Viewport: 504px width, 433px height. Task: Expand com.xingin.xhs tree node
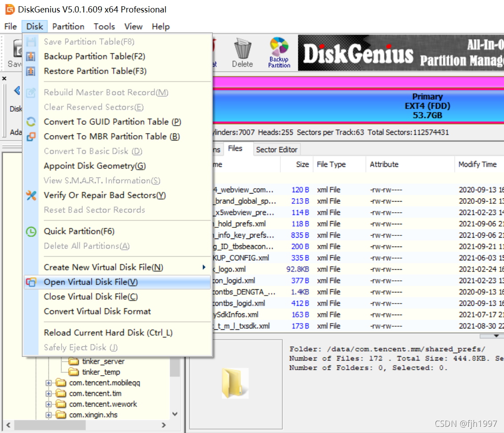pos(49,415)
